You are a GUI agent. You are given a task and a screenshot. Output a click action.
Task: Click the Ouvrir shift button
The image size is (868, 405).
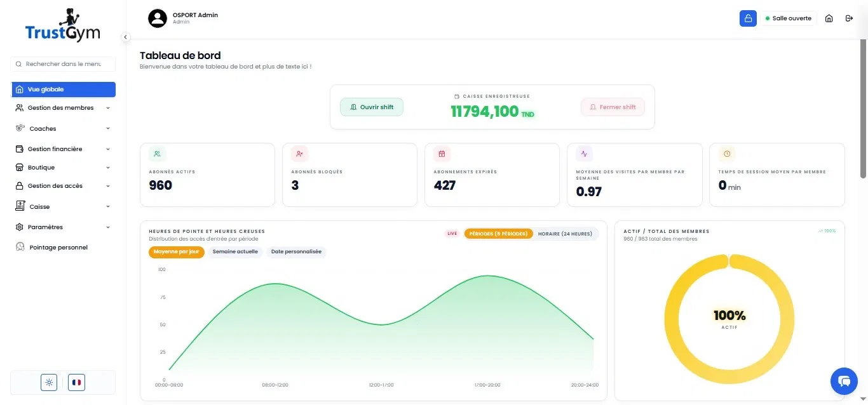pyautogui.click(x=372, y=107)
